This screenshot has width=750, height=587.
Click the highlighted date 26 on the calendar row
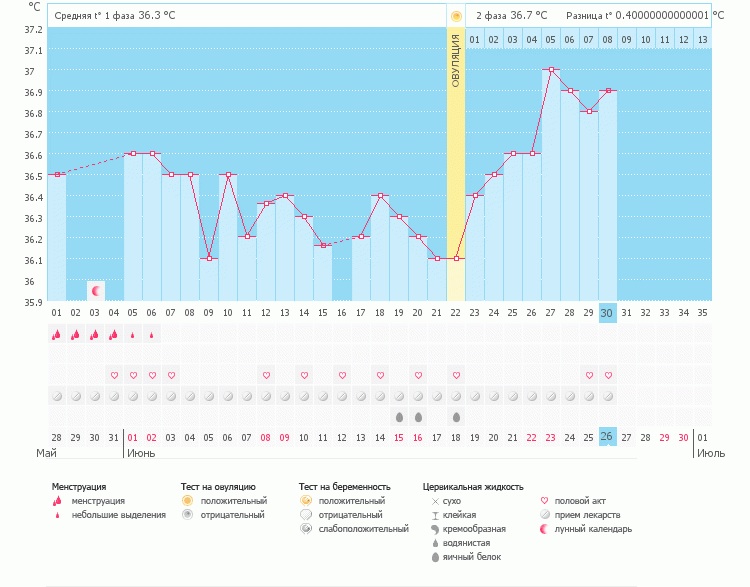point(607,436)
